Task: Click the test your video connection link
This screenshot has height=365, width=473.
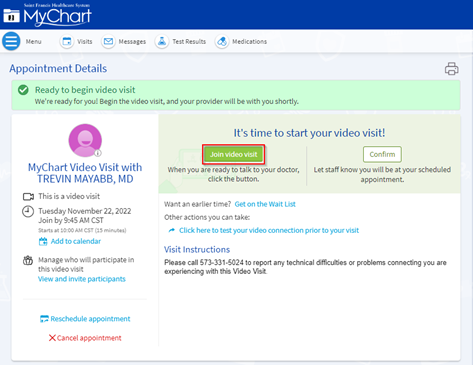Action: pyautogui.click(x=269, y=230)
